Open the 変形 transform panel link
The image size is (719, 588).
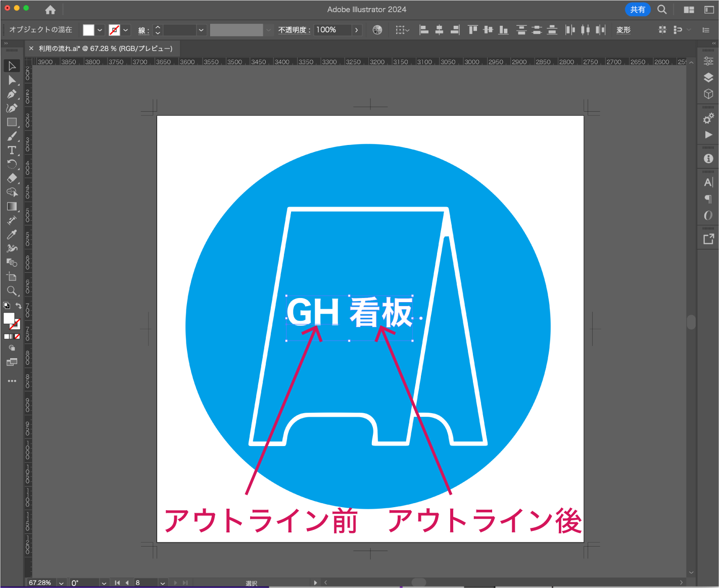click(x=623, y=30)
